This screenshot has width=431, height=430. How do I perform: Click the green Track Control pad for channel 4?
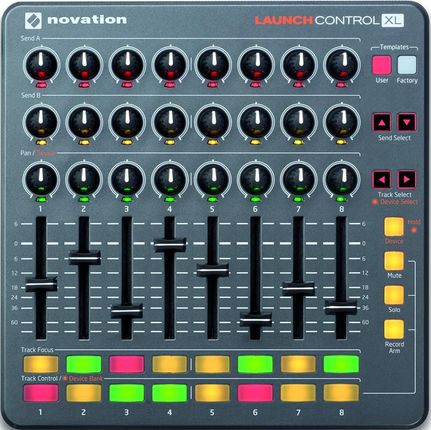point(170,393)
